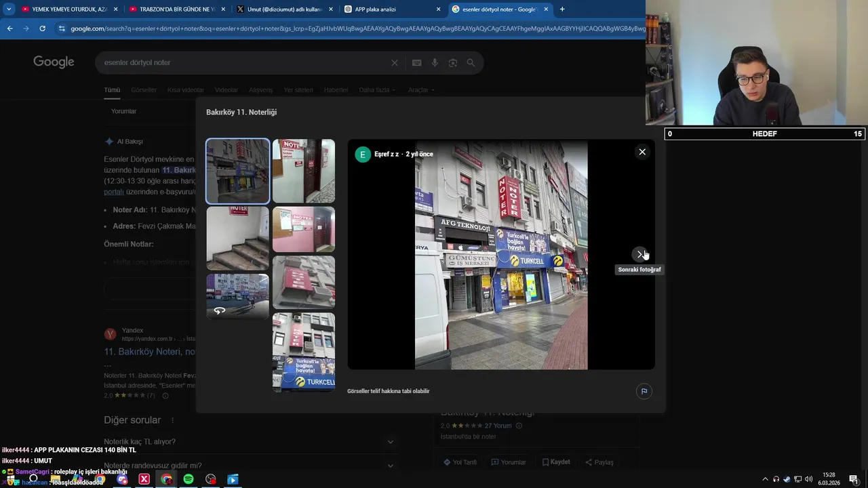This screenshot has width=868, height=488.
Task: Select the Turkcell storefront bottom thumbnail
Action: click(x=303, y=352)
